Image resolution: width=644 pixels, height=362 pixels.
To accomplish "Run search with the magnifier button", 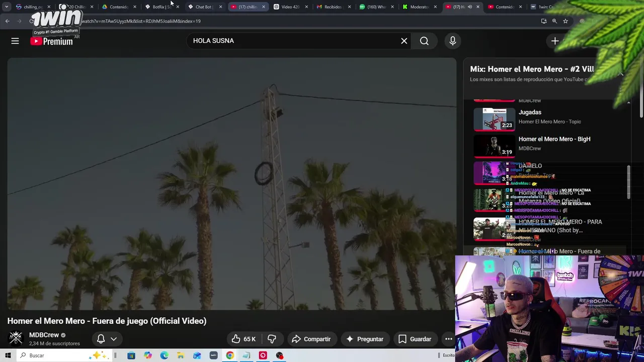I will [x=424, y=41].
